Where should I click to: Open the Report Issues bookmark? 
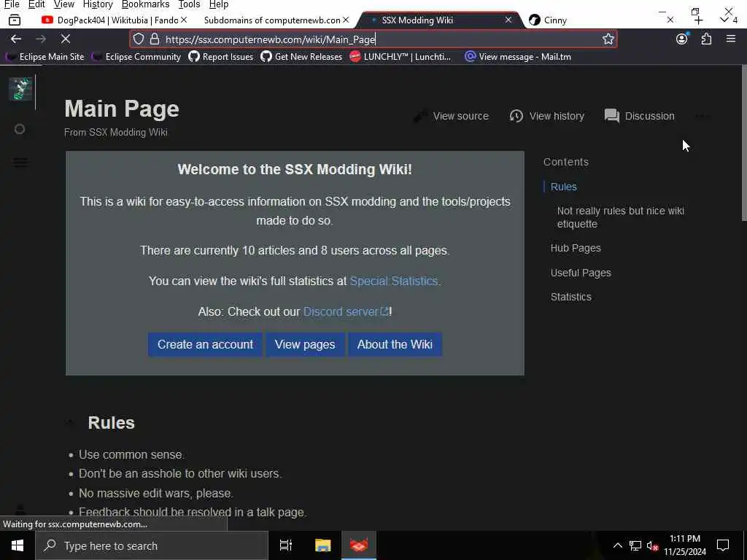coord(220,57)
